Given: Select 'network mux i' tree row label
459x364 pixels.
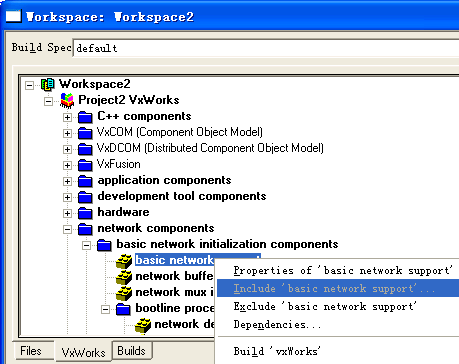Looking at the screenshot, I should 175,292.
